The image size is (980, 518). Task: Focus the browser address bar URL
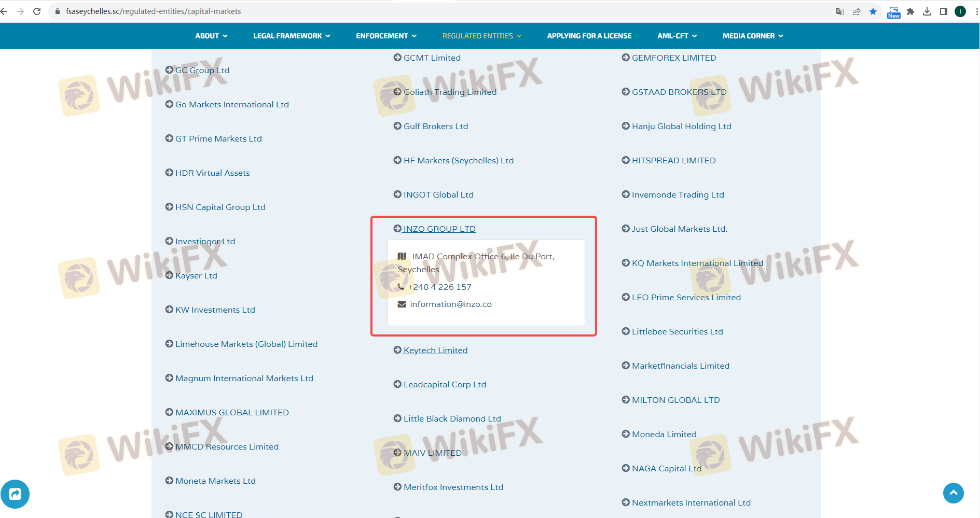(x=153, y=11)
